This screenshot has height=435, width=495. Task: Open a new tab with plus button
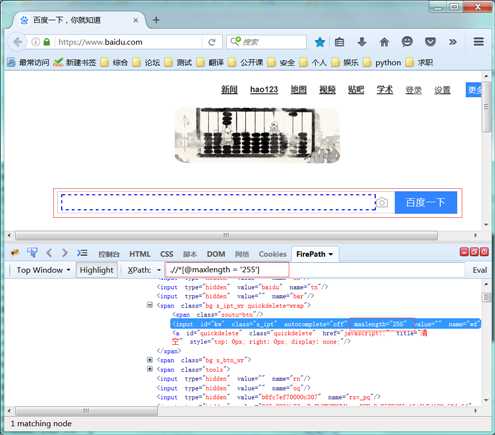click(156, 20)
